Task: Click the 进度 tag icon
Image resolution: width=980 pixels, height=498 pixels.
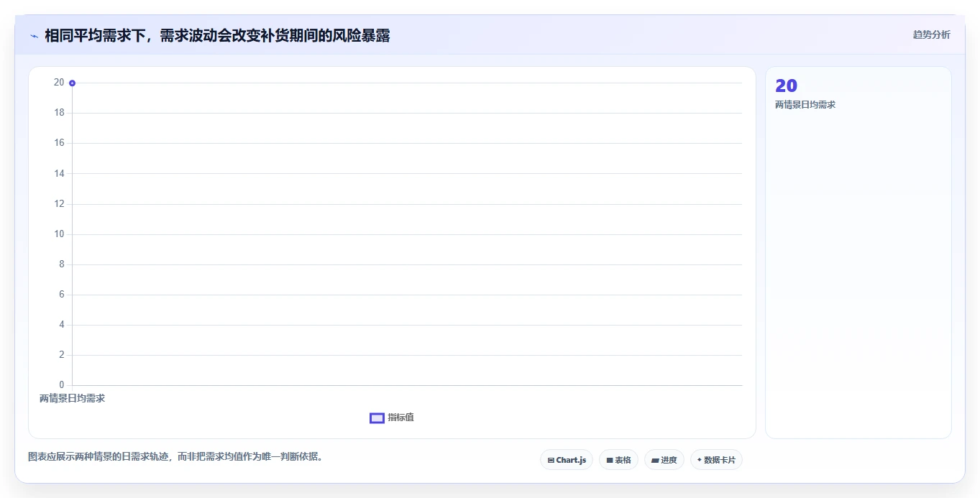Action: pyautogui.click(x=655, y=460)
